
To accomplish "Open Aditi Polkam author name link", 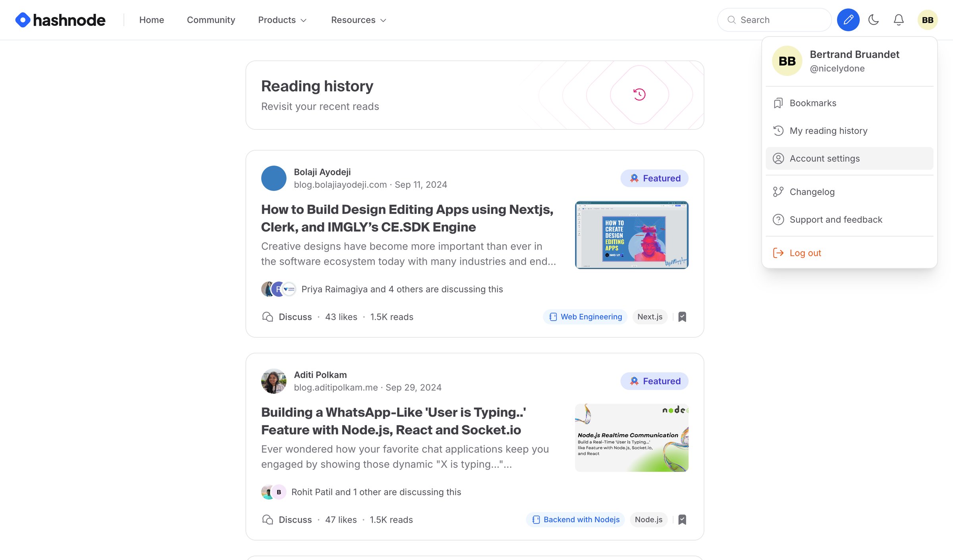I will [x=320, y=375].
